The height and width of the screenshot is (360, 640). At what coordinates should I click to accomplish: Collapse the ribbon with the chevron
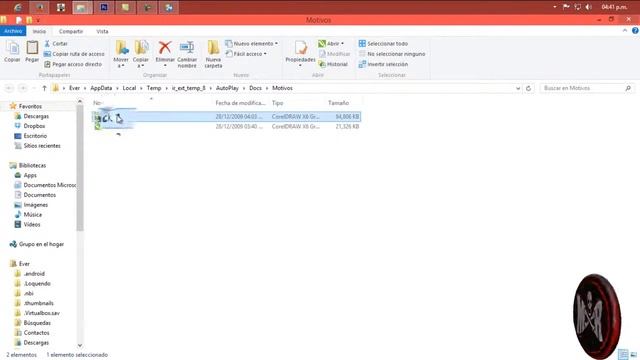click(x=625, y=31)
